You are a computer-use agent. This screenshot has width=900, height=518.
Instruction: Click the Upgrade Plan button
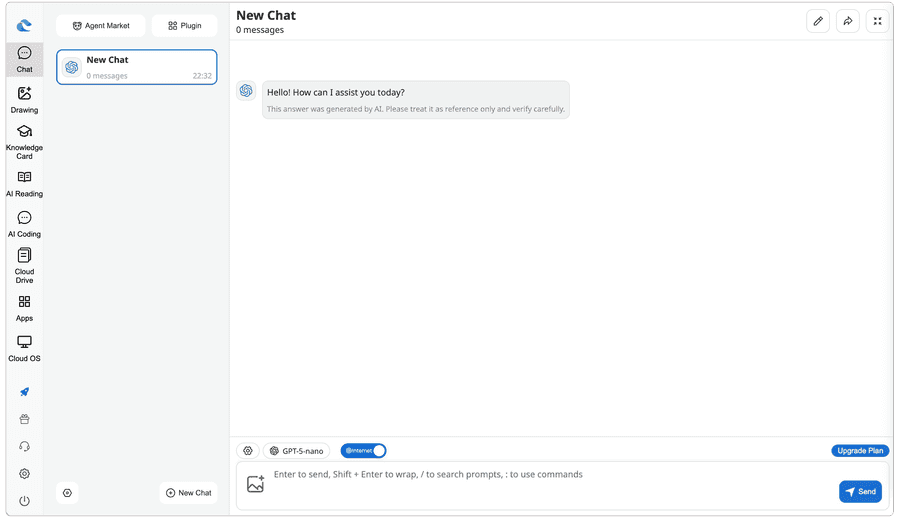pos(859,451)
